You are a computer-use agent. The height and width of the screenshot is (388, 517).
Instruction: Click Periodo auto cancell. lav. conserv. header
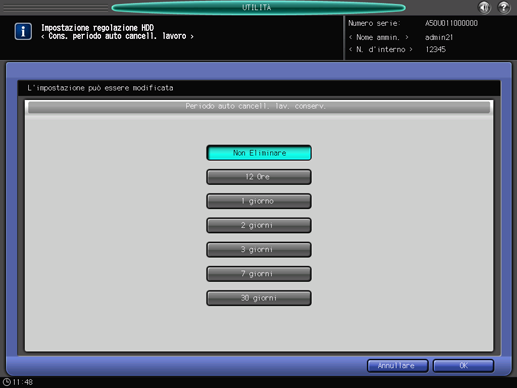coord(259,107)
